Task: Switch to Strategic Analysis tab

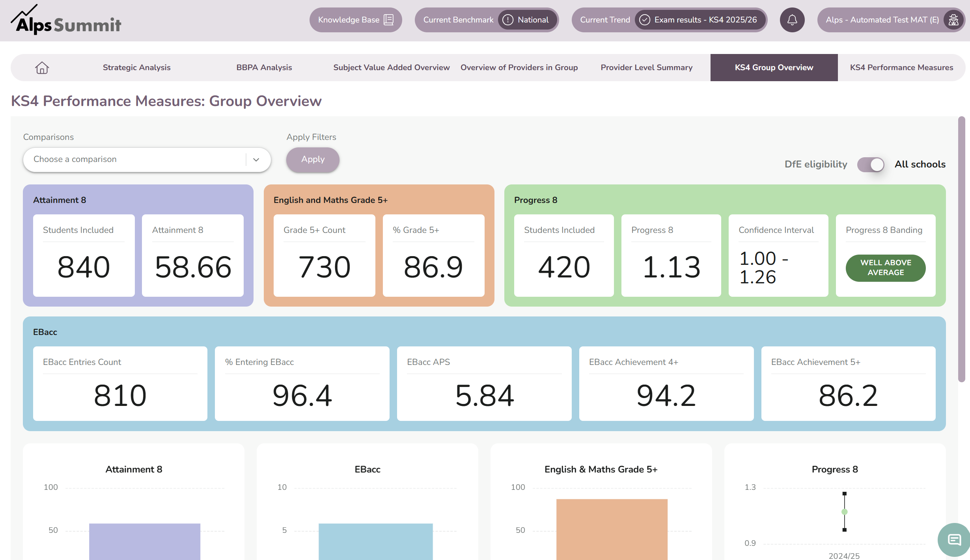Action: [x=136, y=67]
